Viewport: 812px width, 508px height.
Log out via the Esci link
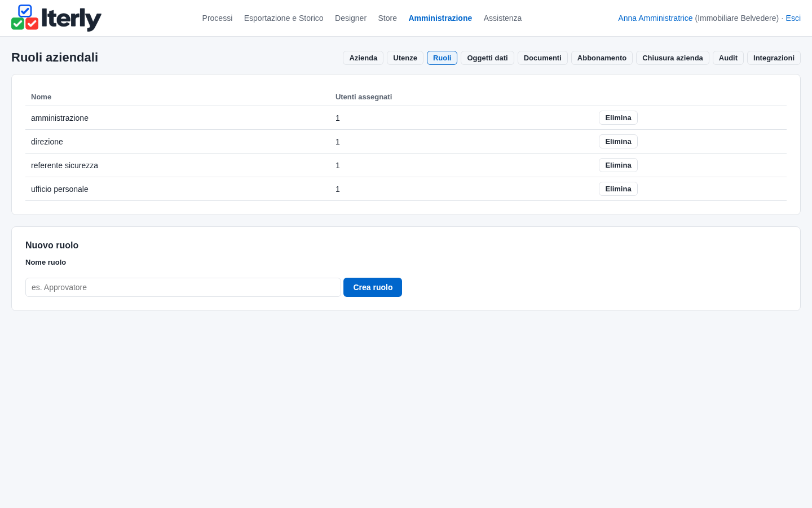793,18
